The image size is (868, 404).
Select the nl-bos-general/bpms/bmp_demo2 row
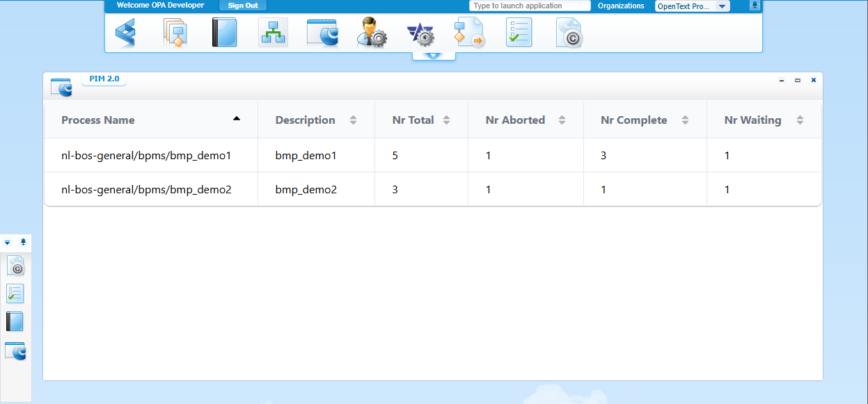tap(146, 189)
